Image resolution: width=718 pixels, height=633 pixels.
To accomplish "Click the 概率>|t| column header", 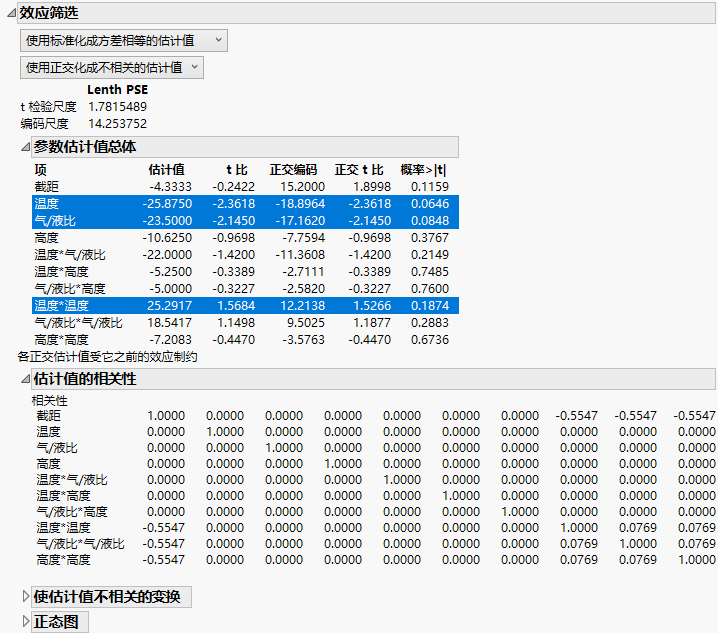I will coord(423,169).
